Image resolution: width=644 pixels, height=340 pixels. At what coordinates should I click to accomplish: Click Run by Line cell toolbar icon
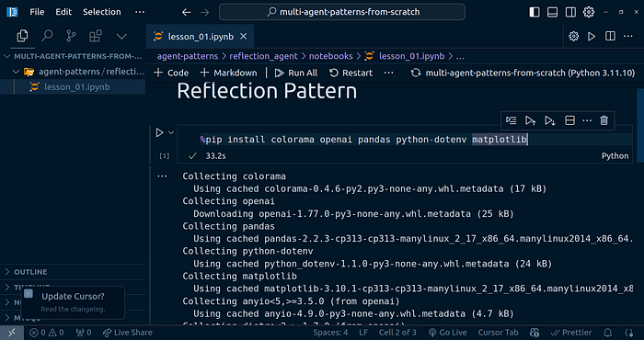click(x=512, y=120)
